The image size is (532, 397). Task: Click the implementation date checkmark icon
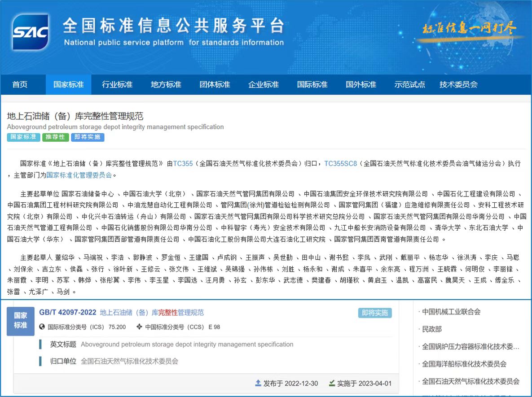click(x=332, y=383)
